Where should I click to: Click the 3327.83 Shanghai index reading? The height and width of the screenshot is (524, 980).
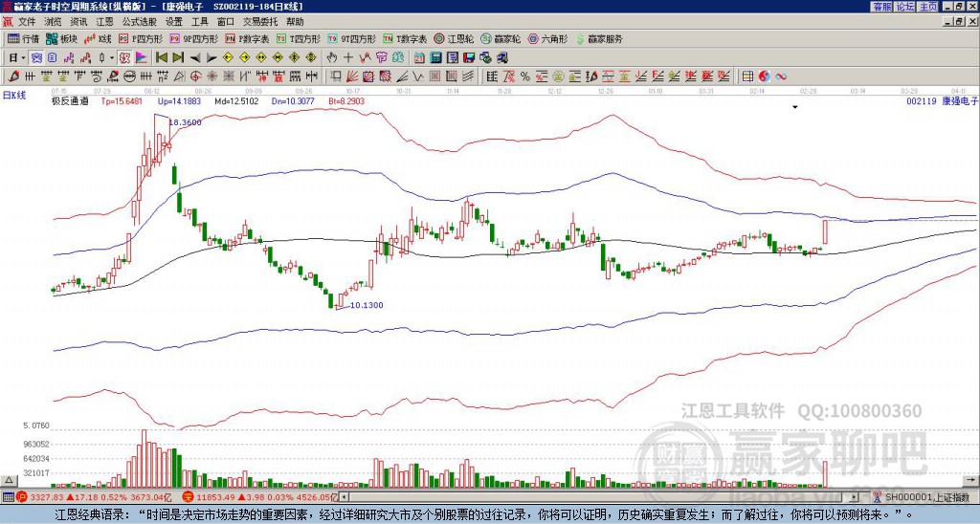click(48, 498)
